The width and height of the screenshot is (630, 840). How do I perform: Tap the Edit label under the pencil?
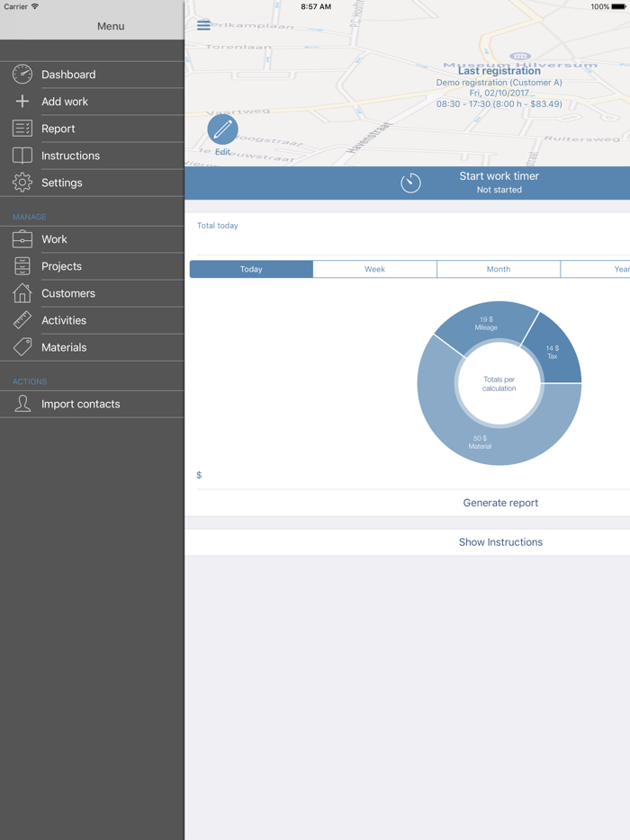222,152
